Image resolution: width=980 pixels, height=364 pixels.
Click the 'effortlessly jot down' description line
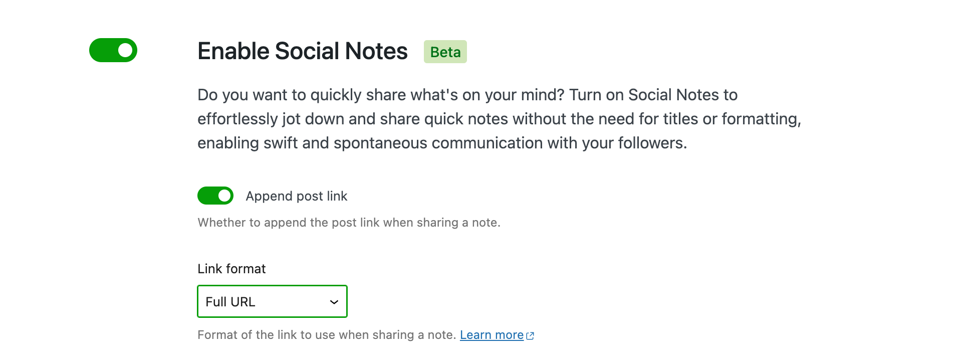499,119
